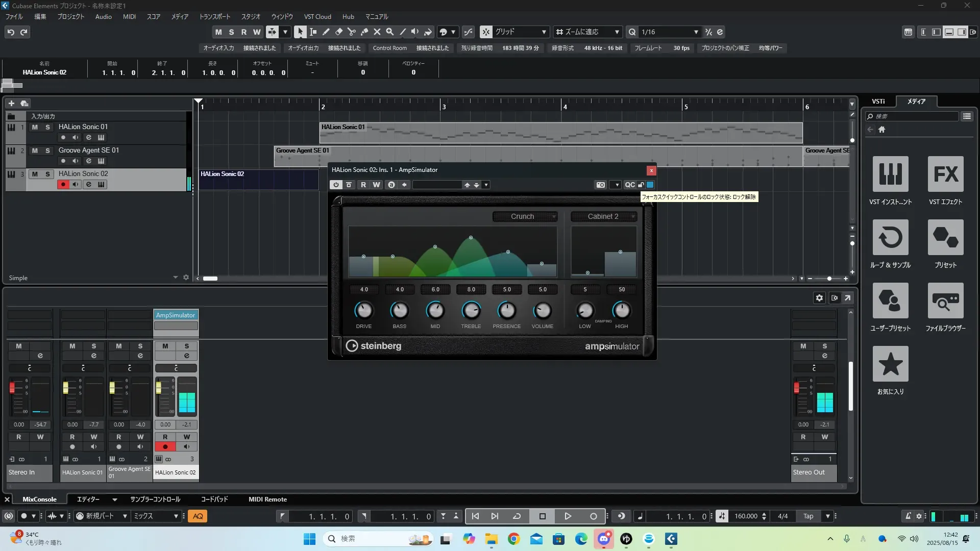The width and height of the screenshot is (980, 551).
Task: Select the Scissors split tool
Action: coord(351,32)
